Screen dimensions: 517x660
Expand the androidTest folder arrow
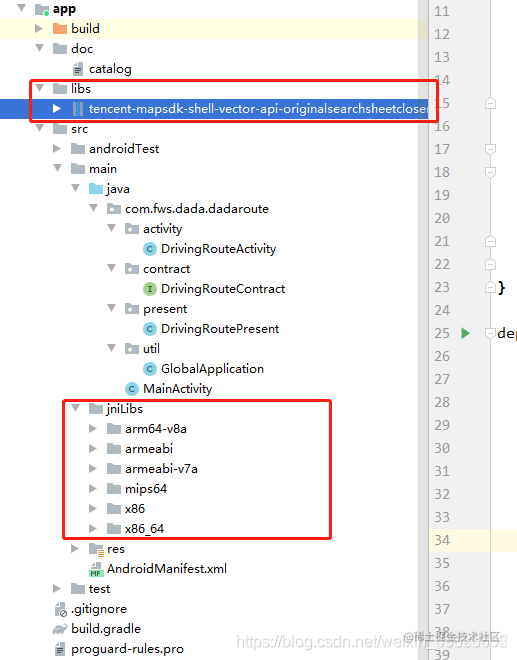(x=57, y=148)
